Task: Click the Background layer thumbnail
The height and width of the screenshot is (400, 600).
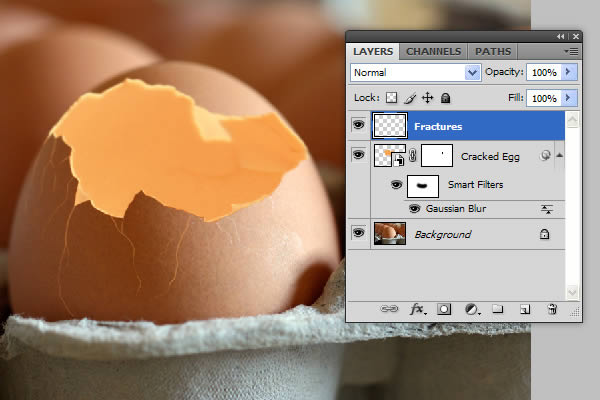Action: [x=390, y=233]
